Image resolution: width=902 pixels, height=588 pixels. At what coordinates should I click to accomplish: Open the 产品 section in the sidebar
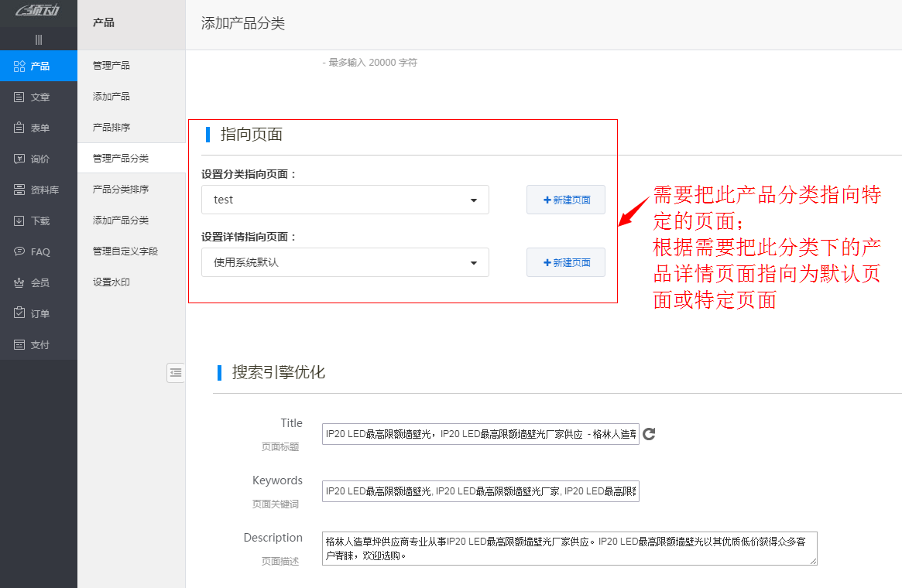(x=39, y=66)
